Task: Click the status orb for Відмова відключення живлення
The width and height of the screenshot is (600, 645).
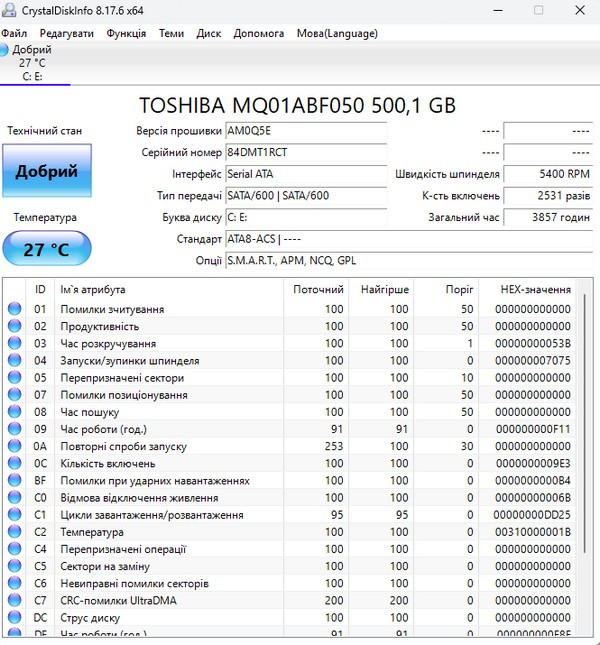Action: 14,497
